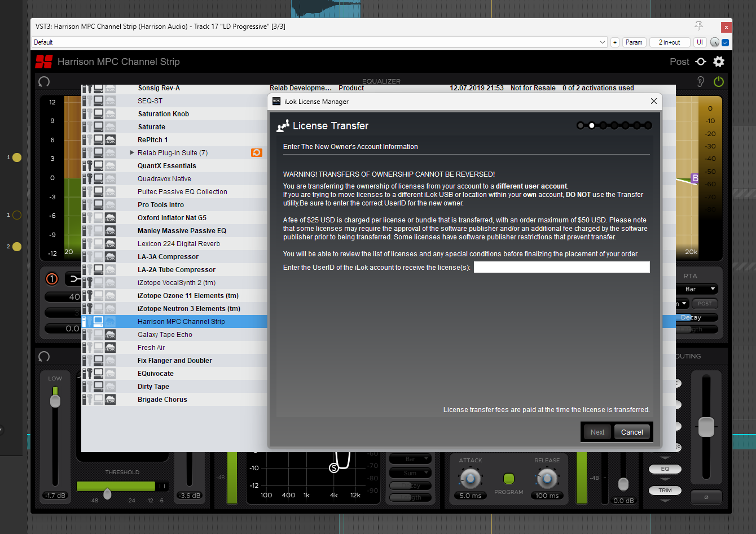Click the ear listen icon in equalizer
The width and height of the screenshot is (756, 534).
pos(701,81)
